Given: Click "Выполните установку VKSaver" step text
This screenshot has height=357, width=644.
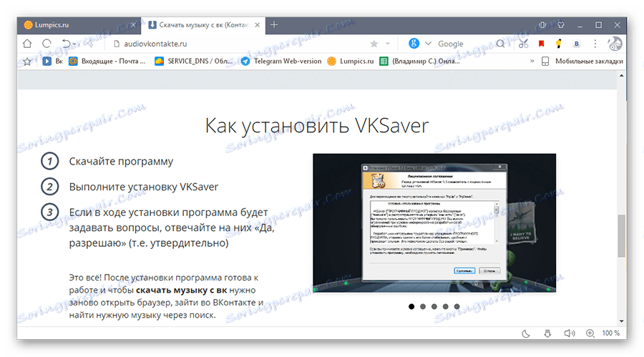Looking at the screenshot, I should [144, 187].
